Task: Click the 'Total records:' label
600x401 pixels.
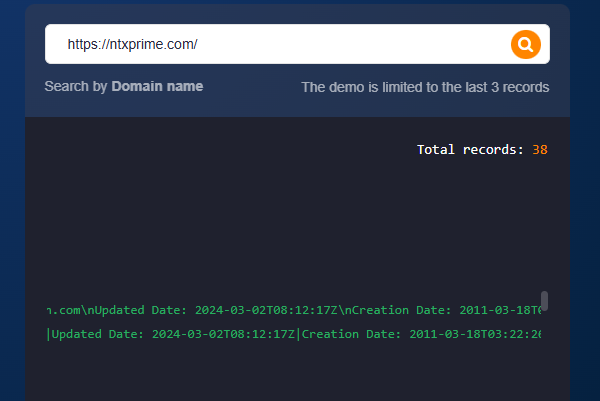Action: pyautogui.click(x=470, y=150)
